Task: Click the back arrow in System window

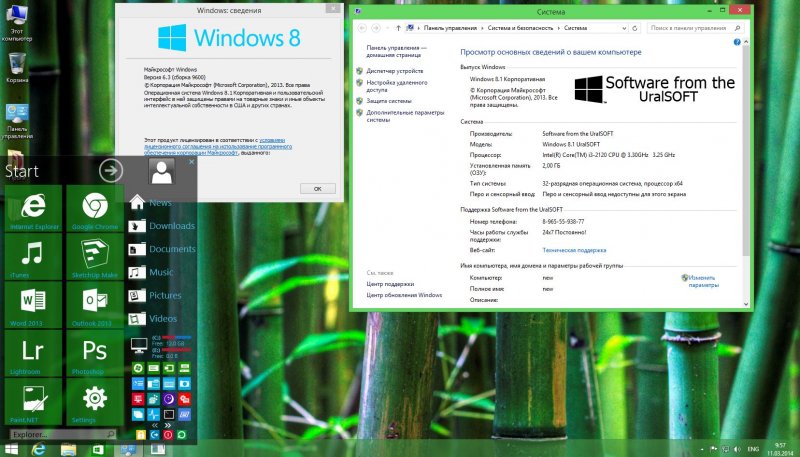Action: [362, 28]
